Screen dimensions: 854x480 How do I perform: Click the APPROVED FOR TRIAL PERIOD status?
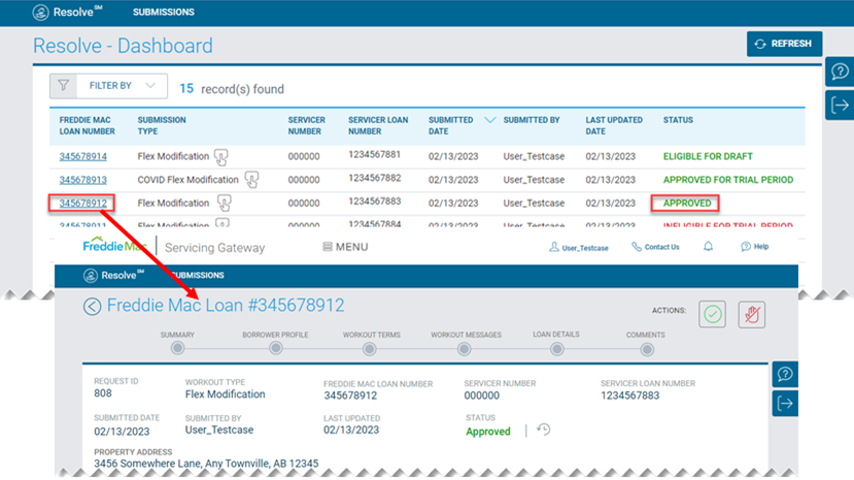pyautogui.click(x=728, y=180)
